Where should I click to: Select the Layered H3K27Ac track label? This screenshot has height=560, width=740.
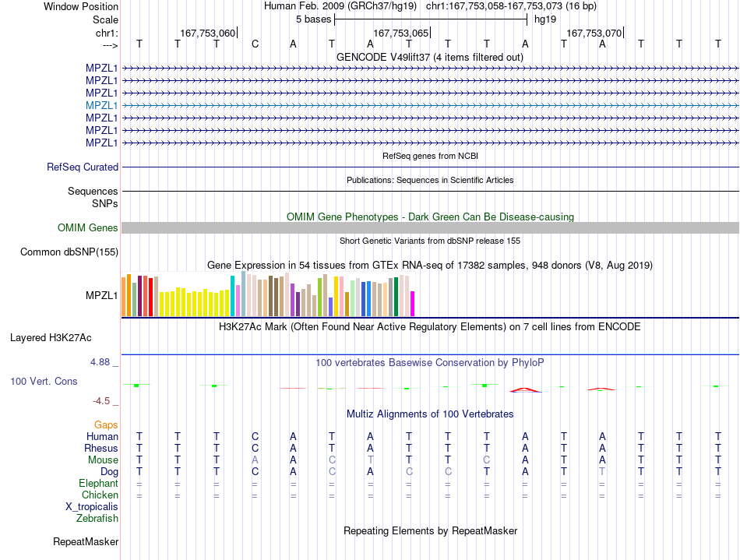[51, 338]
